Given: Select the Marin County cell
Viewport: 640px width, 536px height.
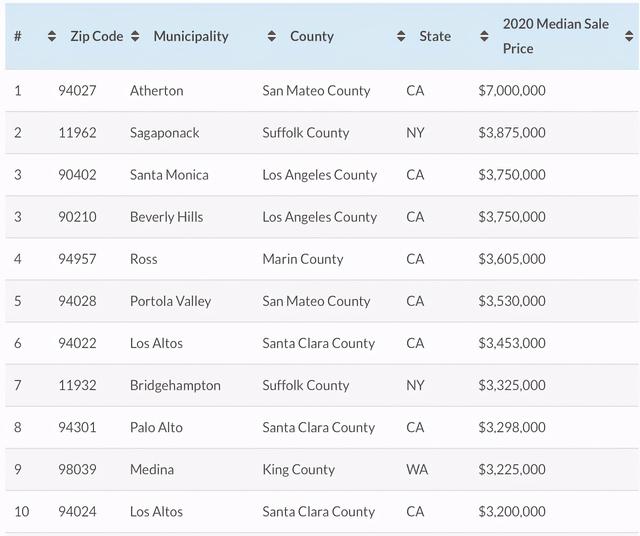Looking at the screenshot, I should (x=303, y=259).
